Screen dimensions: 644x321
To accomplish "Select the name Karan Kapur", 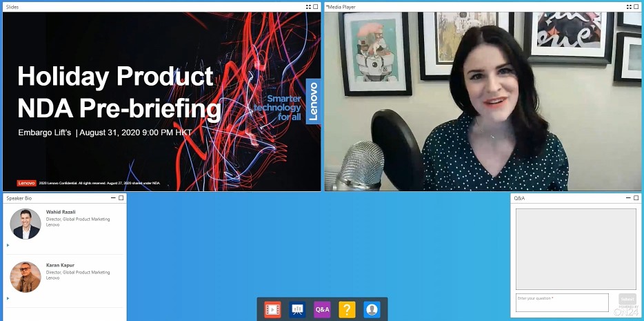I will tap(60, 265).
